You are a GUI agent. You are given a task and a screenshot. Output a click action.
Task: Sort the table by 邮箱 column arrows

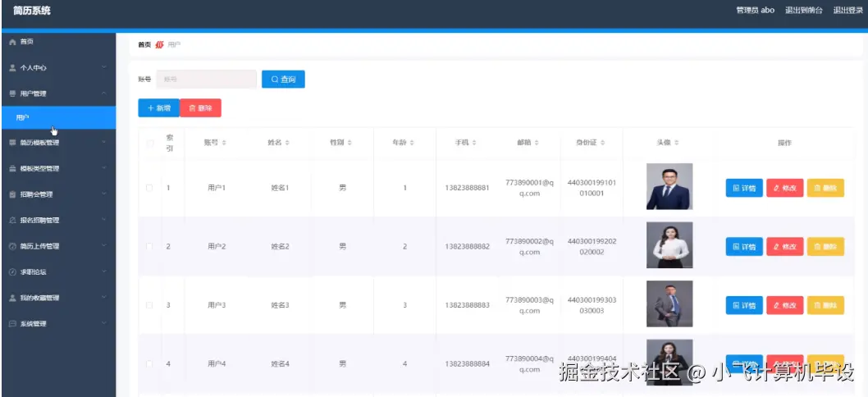tap(537, 143)
